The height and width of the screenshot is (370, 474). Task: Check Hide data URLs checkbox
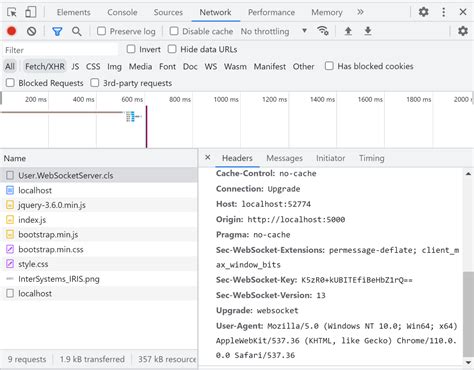click(172, 49)
